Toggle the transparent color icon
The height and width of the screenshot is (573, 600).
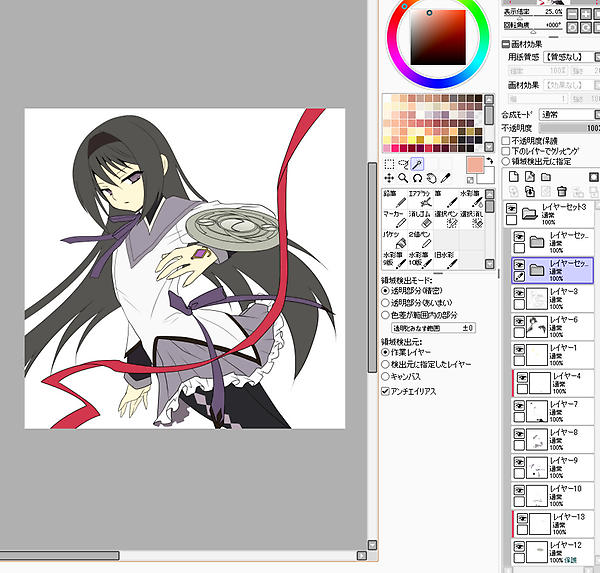pos(470,180)
